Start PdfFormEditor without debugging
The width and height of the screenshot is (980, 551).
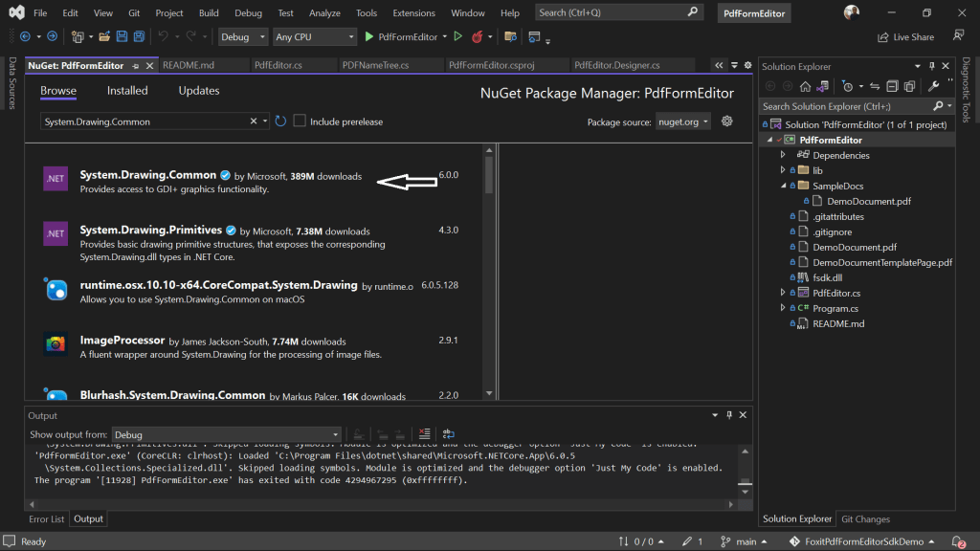458,37
